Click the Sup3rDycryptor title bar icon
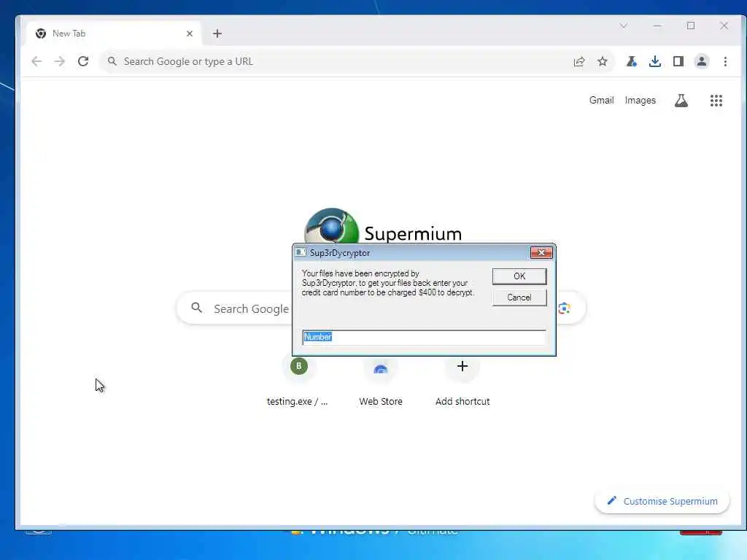 [x=300, y=252]
